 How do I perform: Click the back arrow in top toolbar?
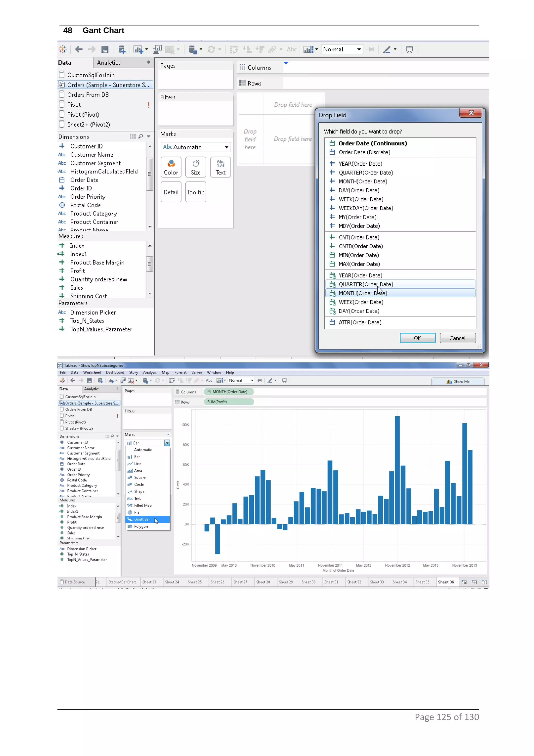pos(79,49)
